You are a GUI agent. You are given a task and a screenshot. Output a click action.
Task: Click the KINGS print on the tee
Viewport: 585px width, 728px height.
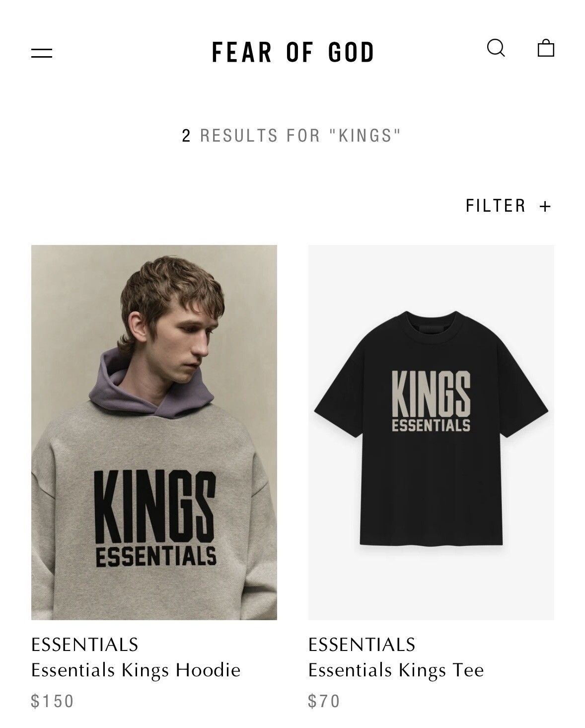tap(431, 394)
